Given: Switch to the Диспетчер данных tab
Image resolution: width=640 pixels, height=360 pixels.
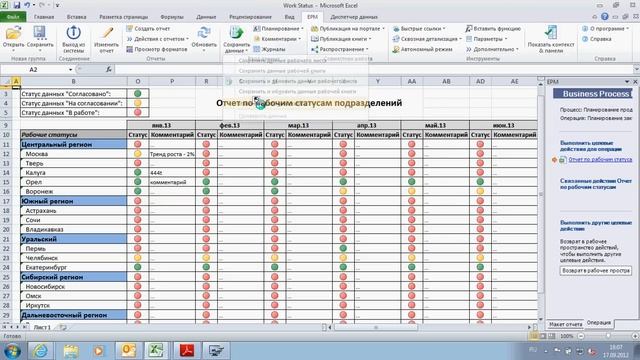Looking at the screenshot, I should tap(354, 17).
